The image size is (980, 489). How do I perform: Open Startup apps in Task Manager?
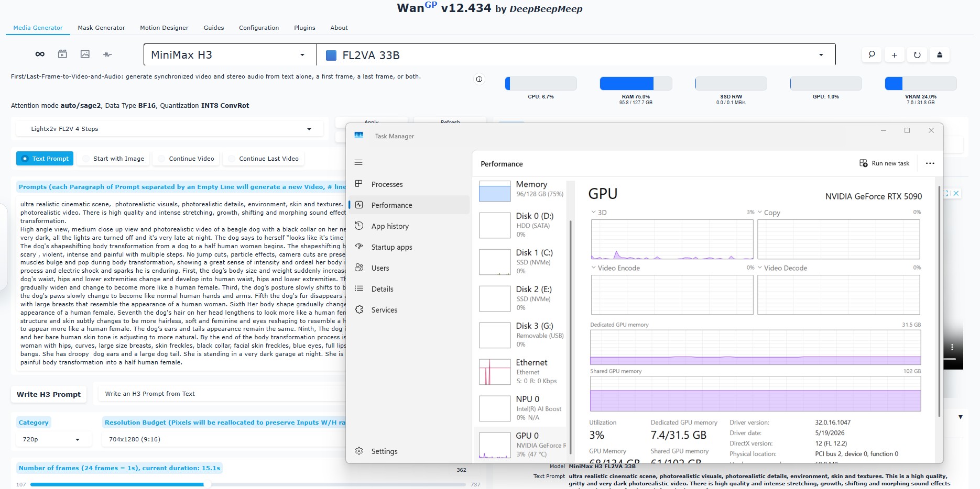(409, 247)
